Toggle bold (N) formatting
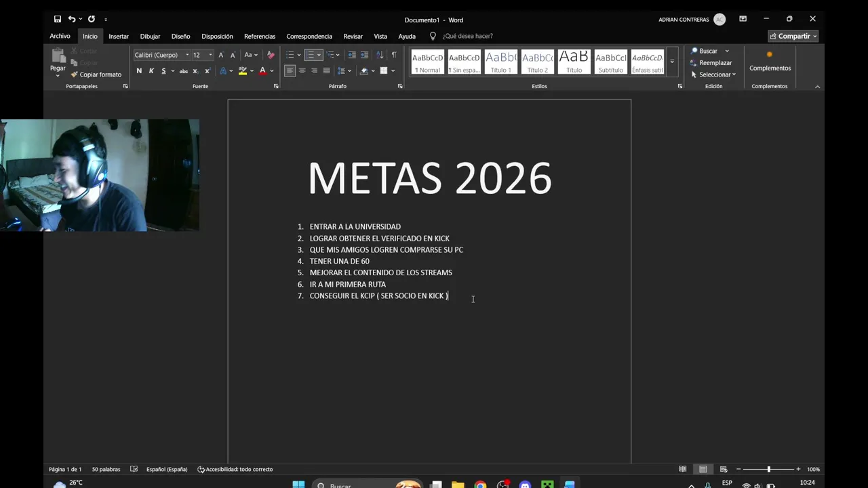 click(x=139, y=70)
